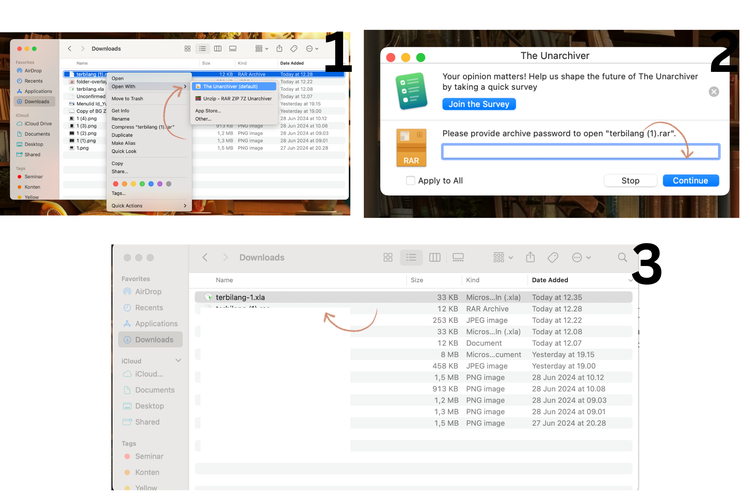
Task: Click the terbilang-1.xla file icon
Action: 209,298
